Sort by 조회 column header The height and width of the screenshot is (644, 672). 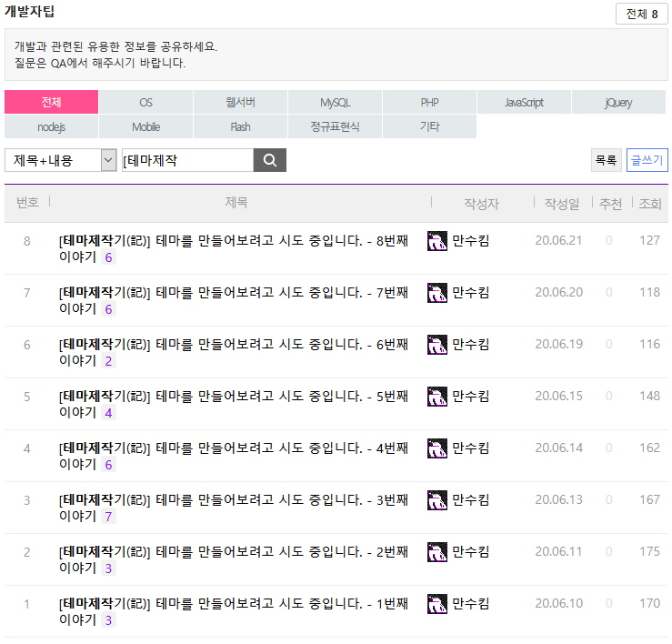pos(650,204)
